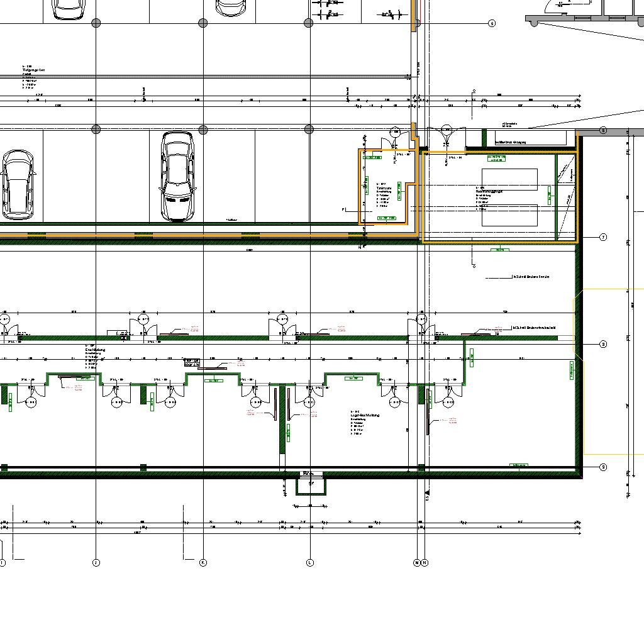This screenshot has width=644, height=644.
Task: Select structural column at axis J row 5
Action: (96, 23)
